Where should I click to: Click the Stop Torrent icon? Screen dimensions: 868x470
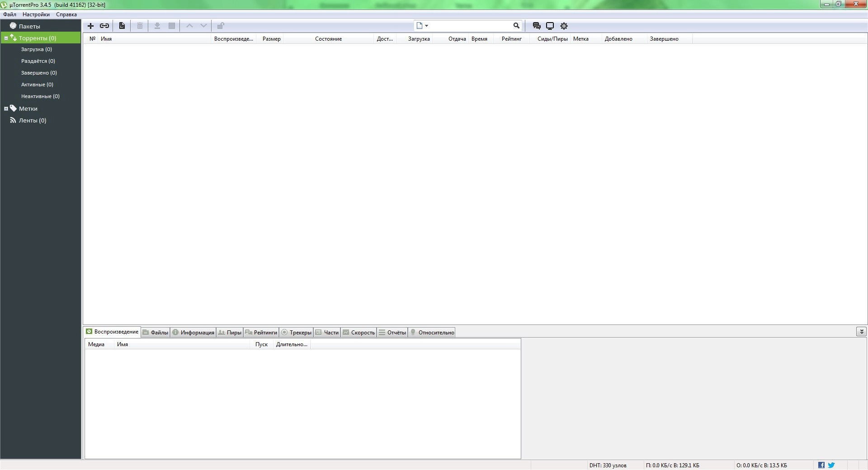pyautogui.click(x=171, y=26)
